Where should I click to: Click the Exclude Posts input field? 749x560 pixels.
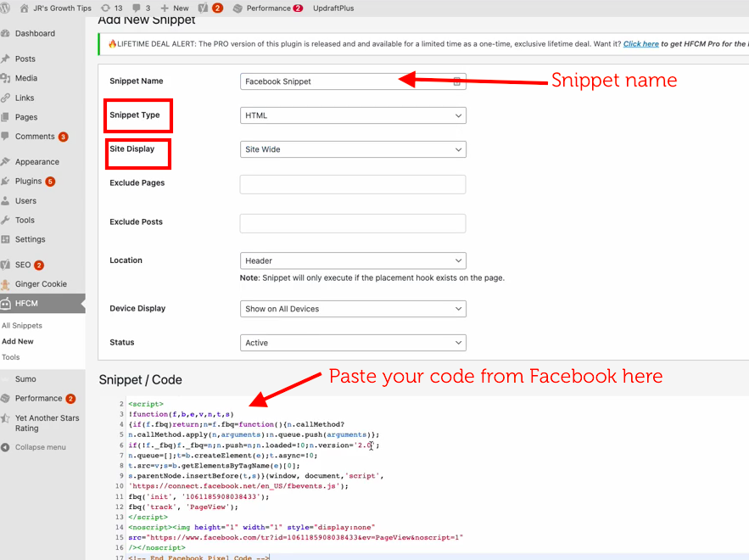coord(353,224)
